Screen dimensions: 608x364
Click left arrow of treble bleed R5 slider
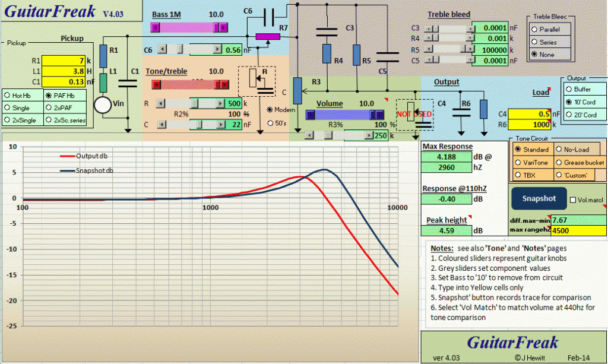427,49
